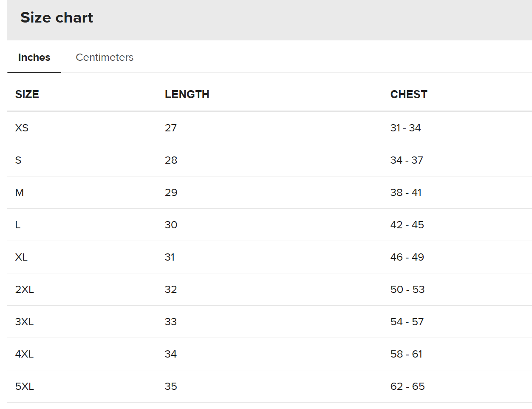Select the M size row label
Image resolution: width=532 pixels, height=409 pixels.
click(20, 193)
